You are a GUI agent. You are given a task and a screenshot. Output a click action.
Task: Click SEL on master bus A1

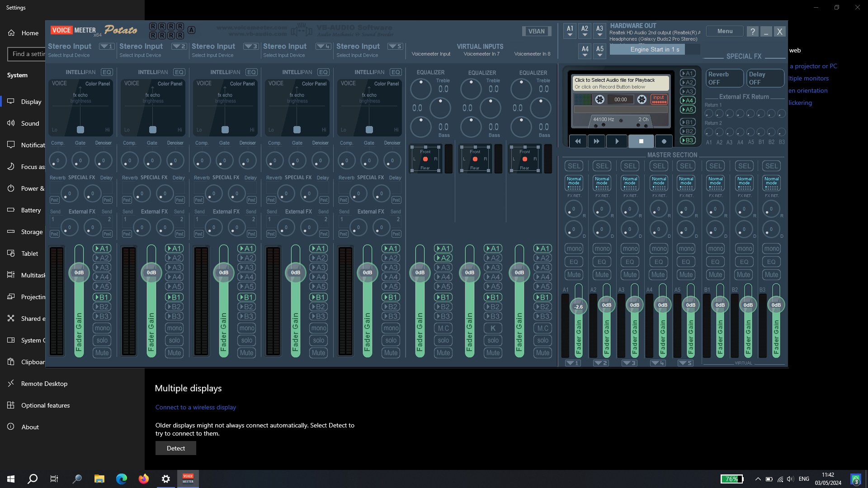(x=574, y=166)
